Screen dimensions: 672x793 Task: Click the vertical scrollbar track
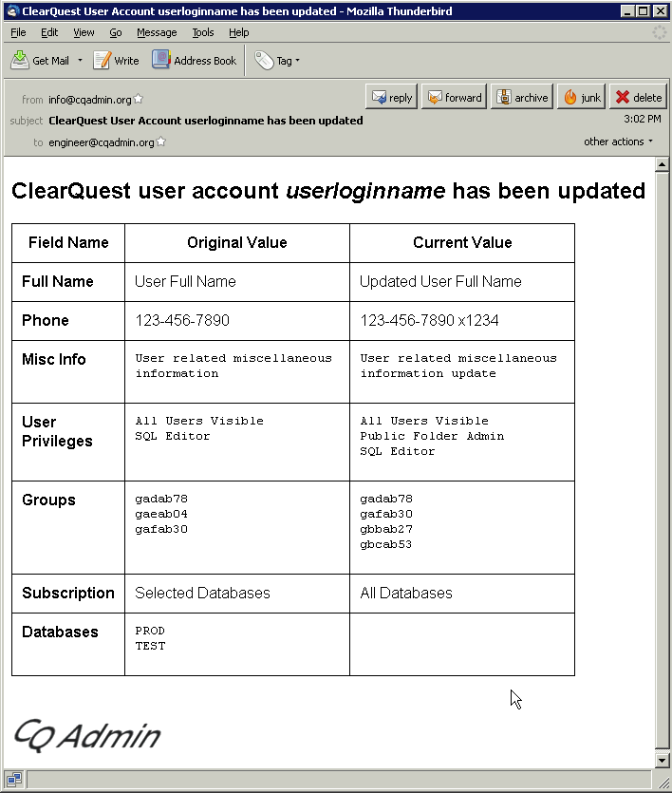pyautogui.click(x=662, y=463)
